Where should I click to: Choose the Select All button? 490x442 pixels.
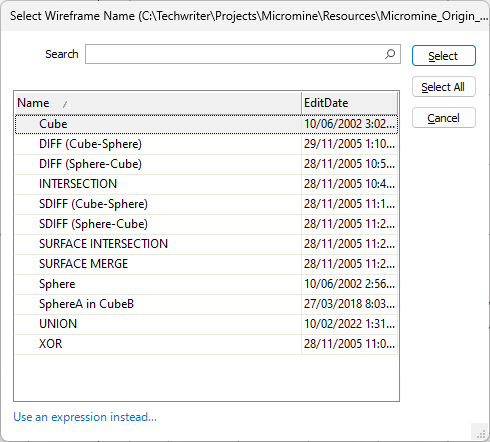(x=443, y=87)
